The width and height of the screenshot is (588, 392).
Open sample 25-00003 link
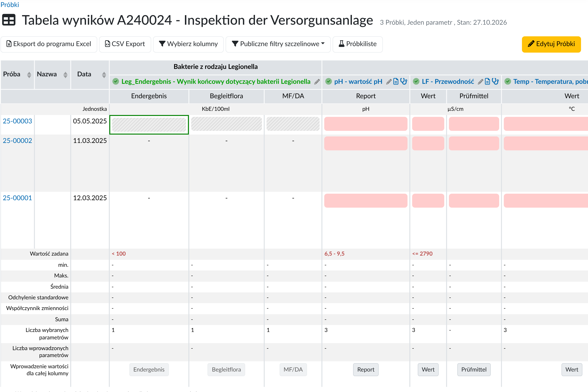click(17, 121)
